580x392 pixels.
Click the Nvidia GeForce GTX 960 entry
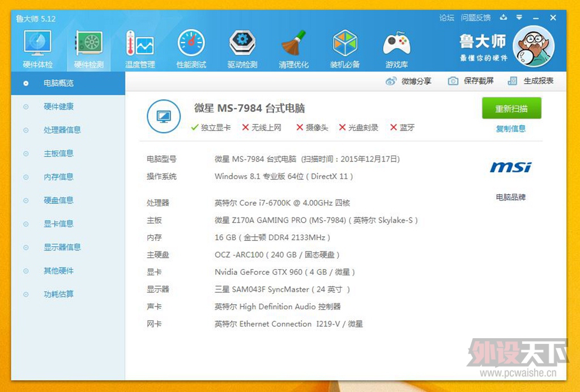(x=285, y=272)
